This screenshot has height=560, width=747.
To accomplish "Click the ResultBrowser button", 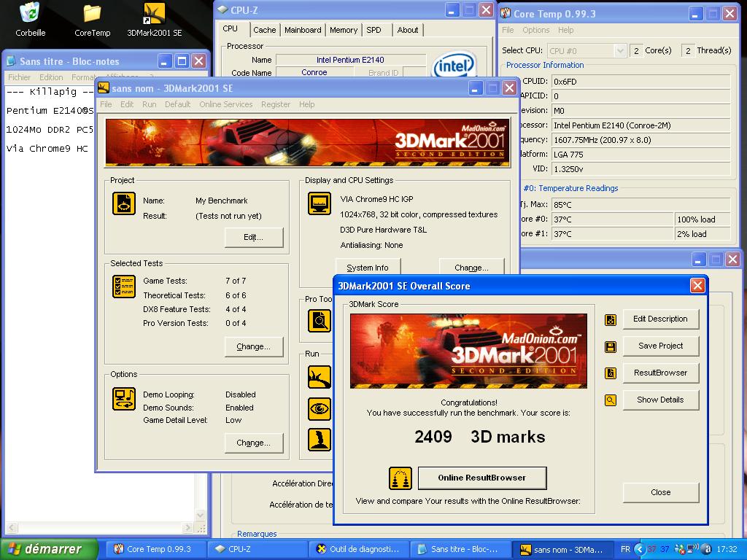I will [660, 373].
